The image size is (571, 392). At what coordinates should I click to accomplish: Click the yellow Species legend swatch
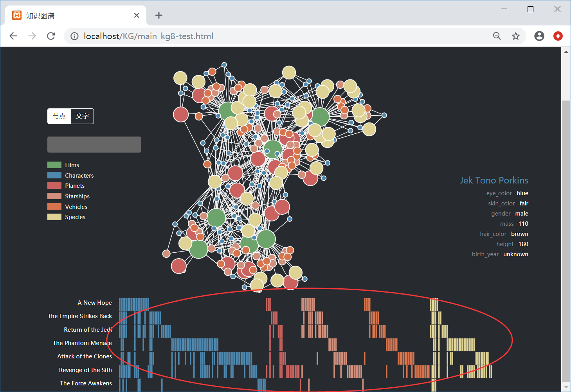coord(54,217)
